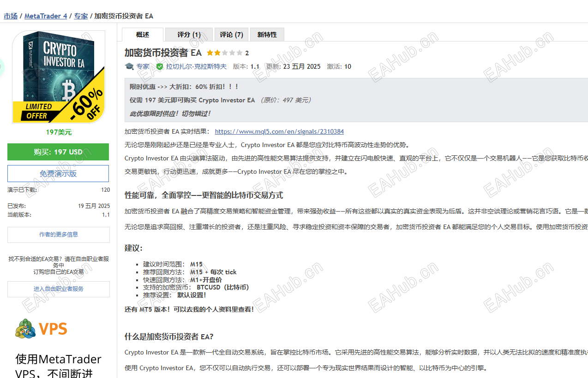
Task: Click the 免费演示版 button
Action: click(58, 173)
